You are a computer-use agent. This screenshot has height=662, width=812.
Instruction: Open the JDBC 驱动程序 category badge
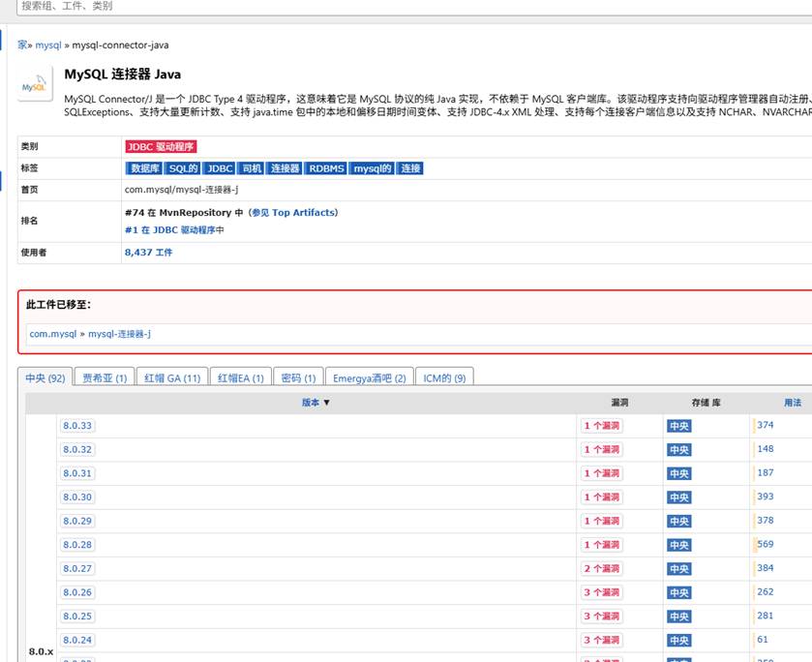[x=161, y=146]
